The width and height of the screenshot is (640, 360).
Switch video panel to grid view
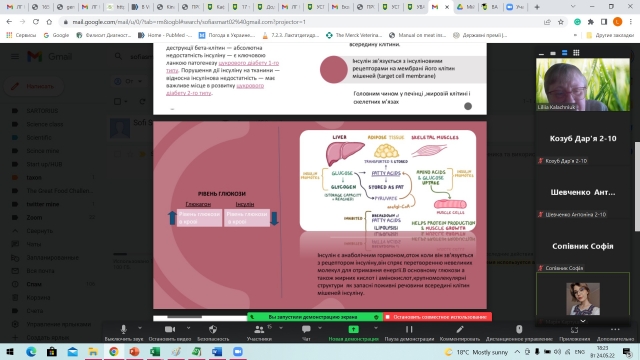pyautogui.click(x=576, y=53)
